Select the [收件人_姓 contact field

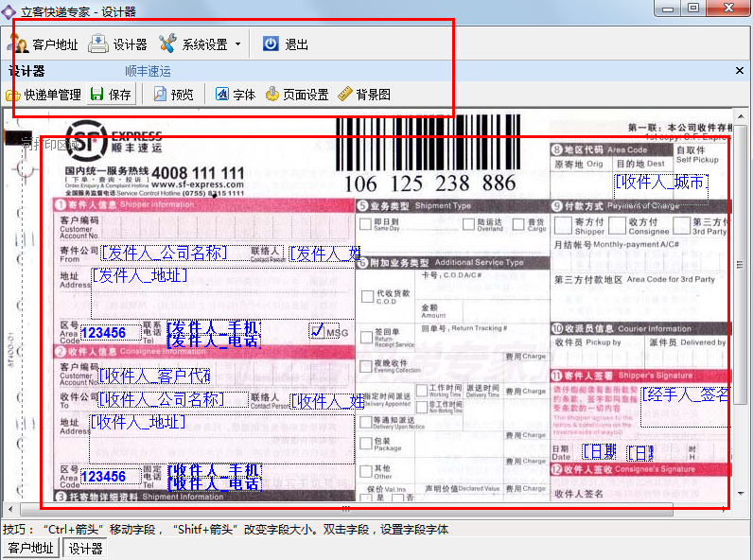327,401
